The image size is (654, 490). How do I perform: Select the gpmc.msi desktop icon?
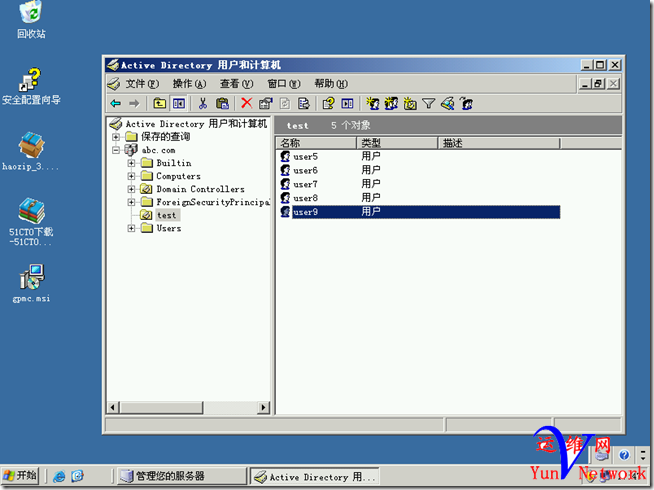[31, 283]
